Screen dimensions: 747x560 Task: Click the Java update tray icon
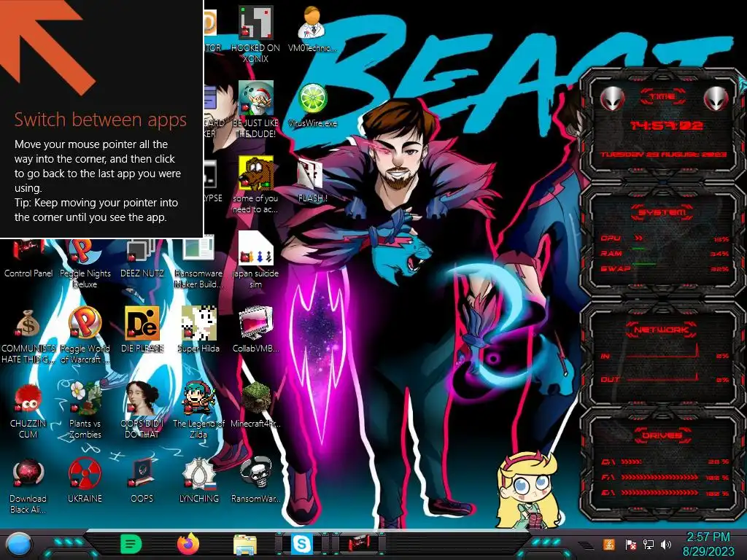pyautogui.click(x=609, y=544)
